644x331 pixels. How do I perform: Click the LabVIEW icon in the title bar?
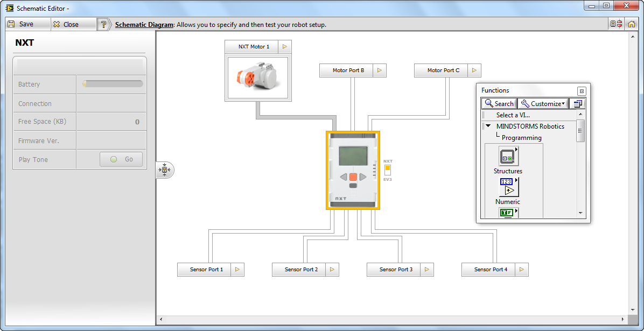[x=10, y=8]
